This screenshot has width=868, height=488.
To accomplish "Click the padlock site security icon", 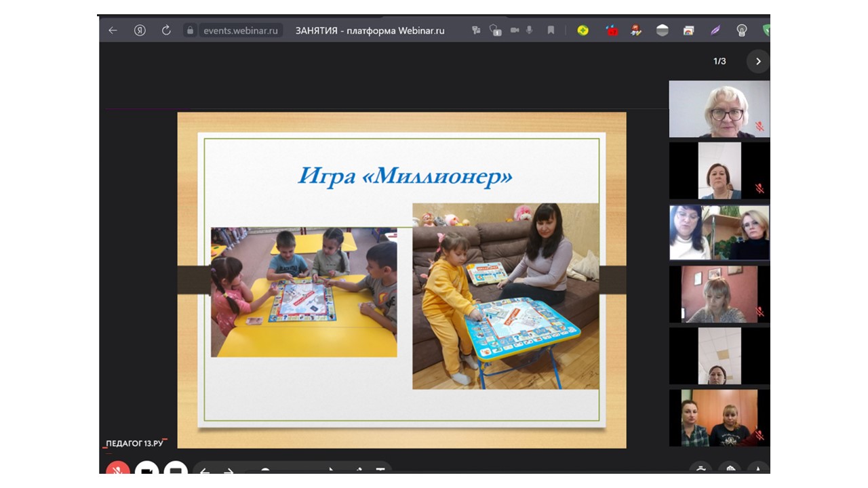I will [190, 30].
